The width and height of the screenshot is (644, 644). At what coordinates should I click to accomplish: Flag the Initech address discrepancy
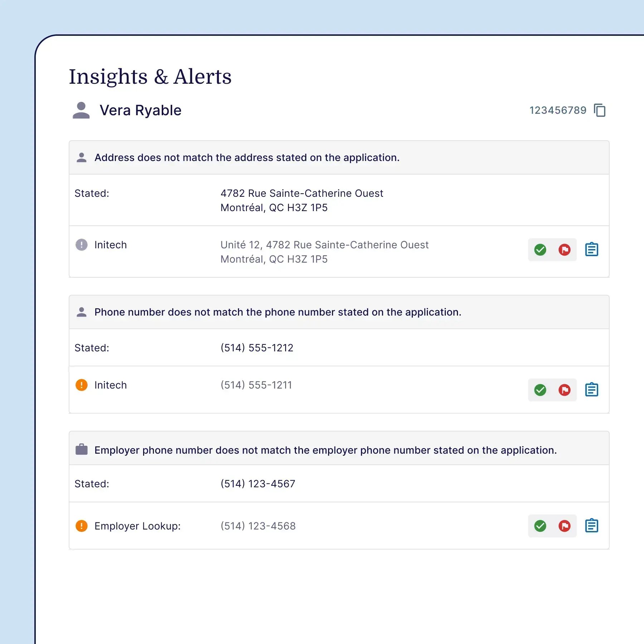pos(564,250)
